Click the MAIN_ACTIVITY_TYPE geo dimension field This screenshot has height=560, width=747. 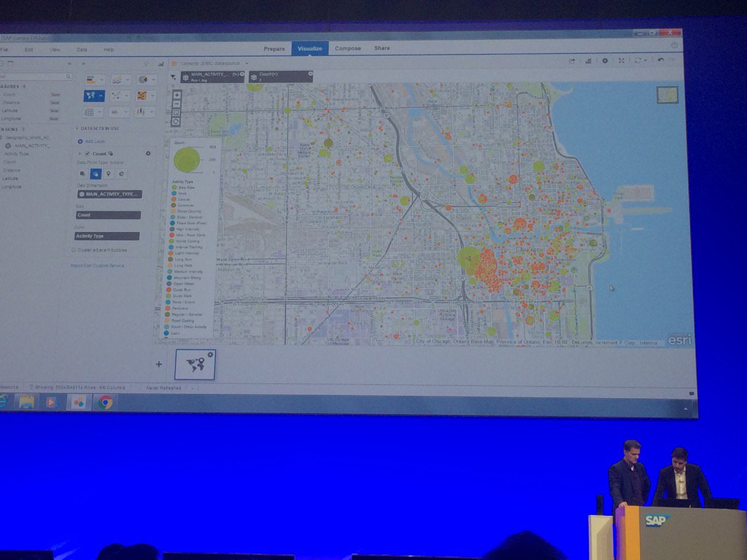point(109,194)
